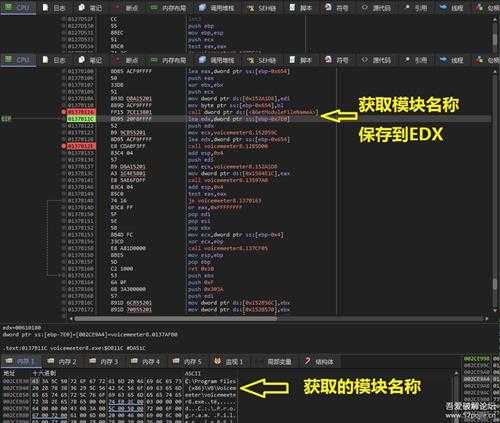The width and height of the screenshot is (500, 423).
Task: Switch to the 内存 5 dump tab
Action: click(x=187, y=361)
